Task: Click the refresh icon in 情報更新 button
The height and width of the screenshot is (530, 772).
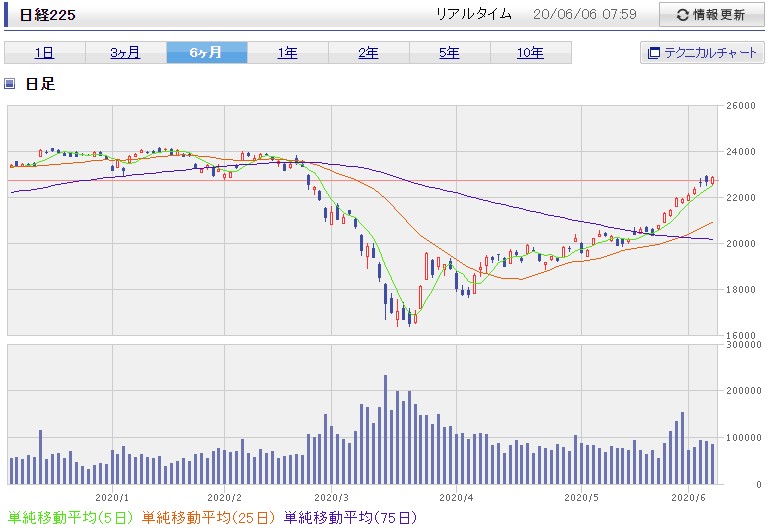Action: (x=682, y=15)
